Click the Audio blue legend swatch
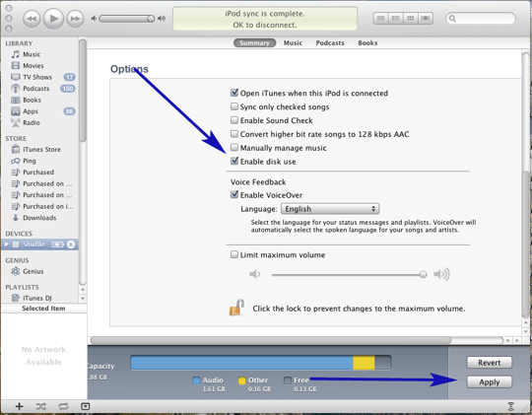Viewport: 532px width, 415px height. 196,380
